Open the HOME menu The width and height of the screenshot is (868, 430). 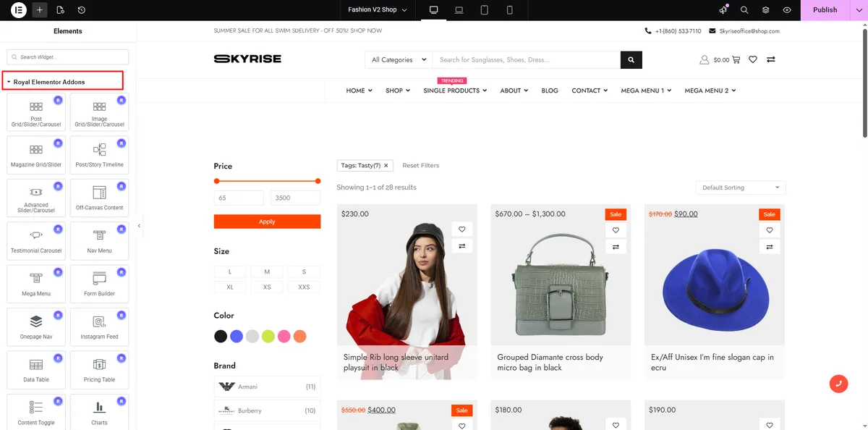pos(359,90)
